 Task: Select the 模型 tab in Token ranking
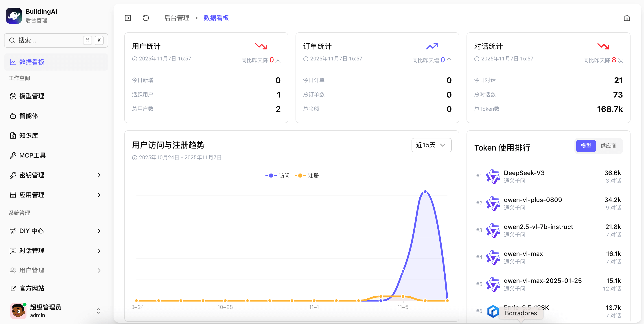coord(585,146)
